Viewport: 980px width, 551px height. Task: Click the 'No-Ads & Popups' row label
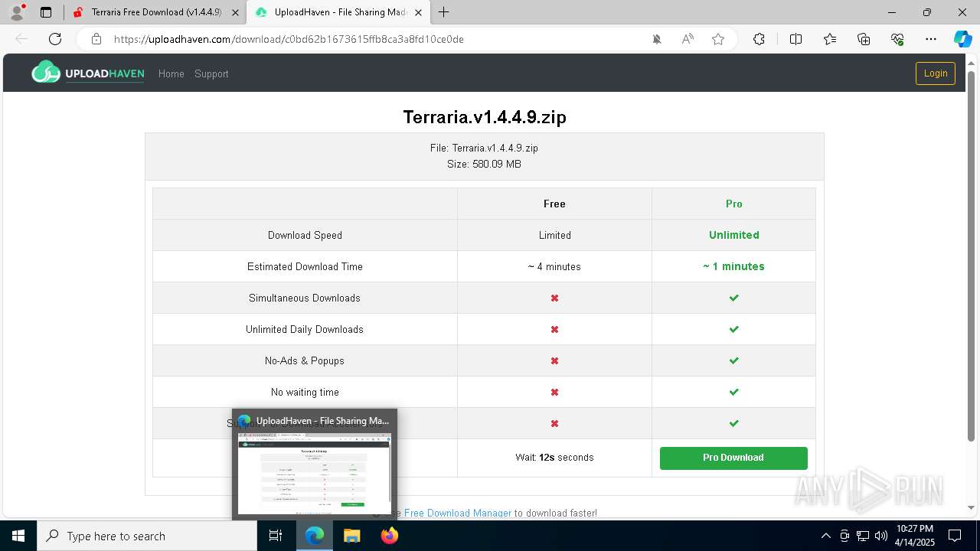[x=305, y=360]
